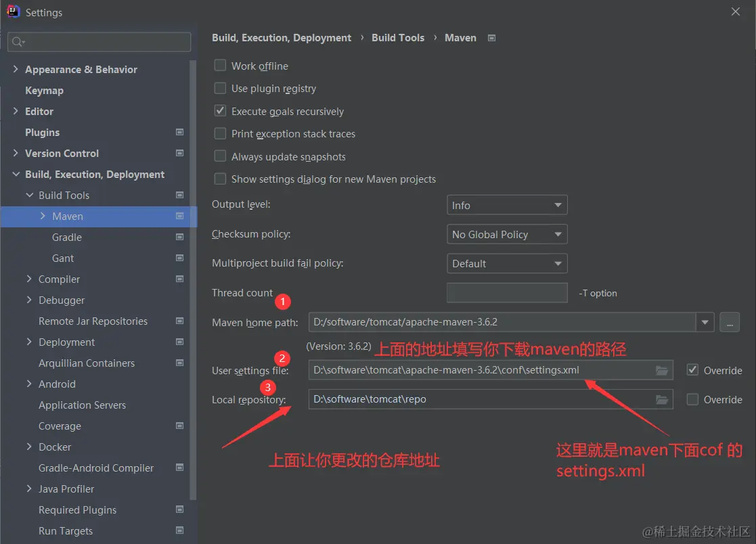Click the icon beside Remote Jar Repositories

pyautogui.click(x=179, y=321)
